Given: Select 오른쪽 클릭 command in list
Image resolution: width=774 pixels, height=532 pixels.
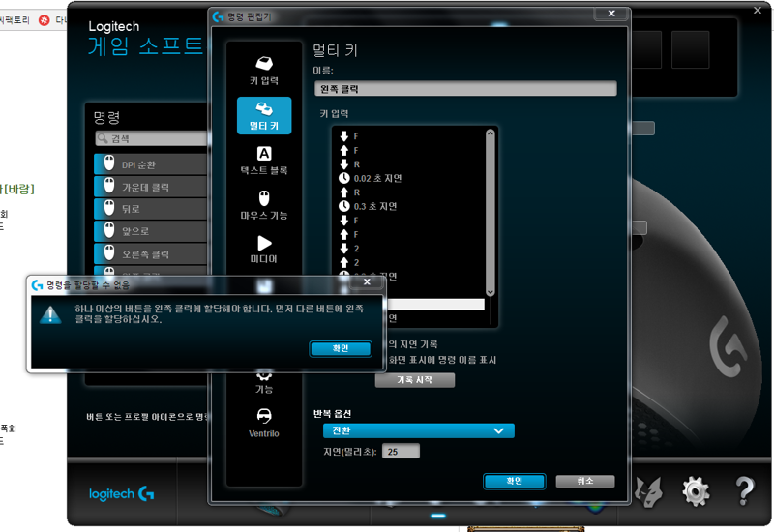Looking at the screenshot, I should 151,253.
